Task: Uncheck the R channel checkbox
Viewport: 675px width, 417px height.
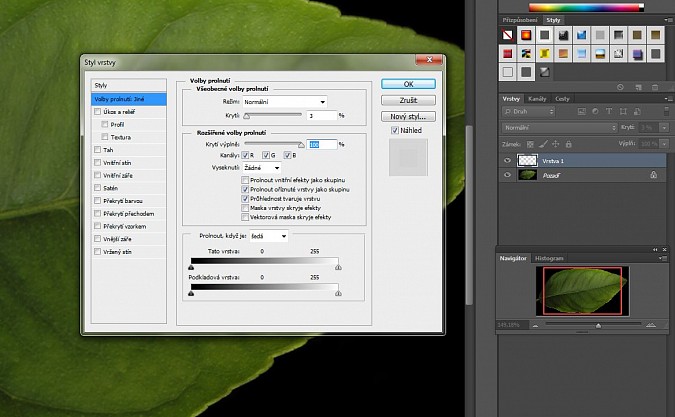Action: click(245, 155)
